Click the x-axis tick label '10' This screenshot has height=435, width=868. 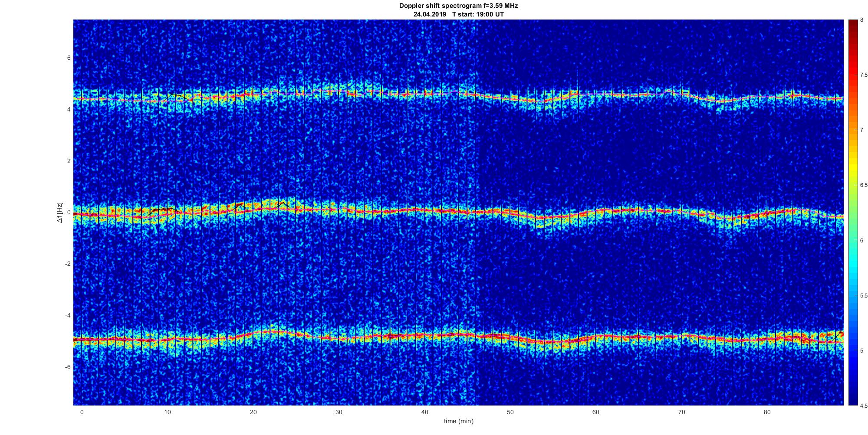pyautogui.click(x=168, y=412)
